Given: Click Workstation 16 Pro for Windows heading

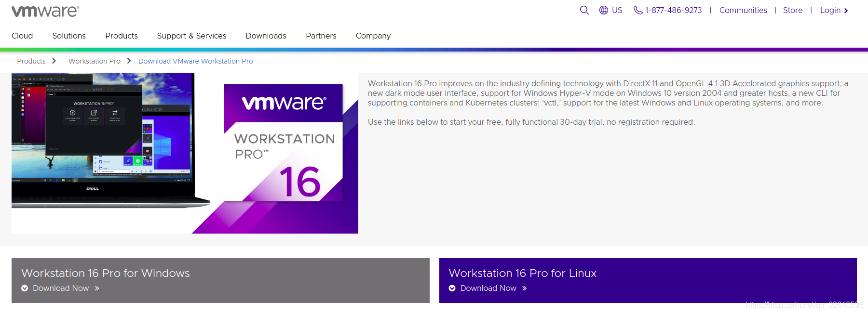Looking at the screenshot, I should click(x=106, y=273).
